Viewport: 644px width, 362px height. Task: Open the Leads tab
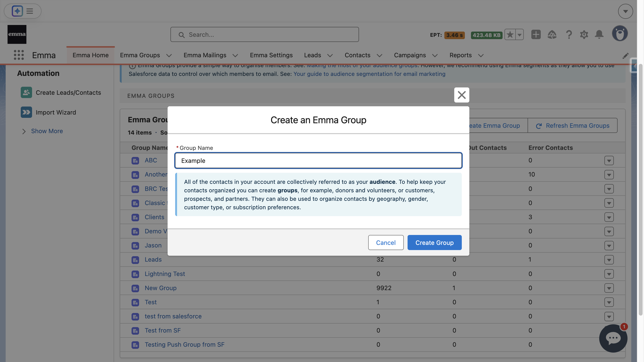tap(313, 55)
